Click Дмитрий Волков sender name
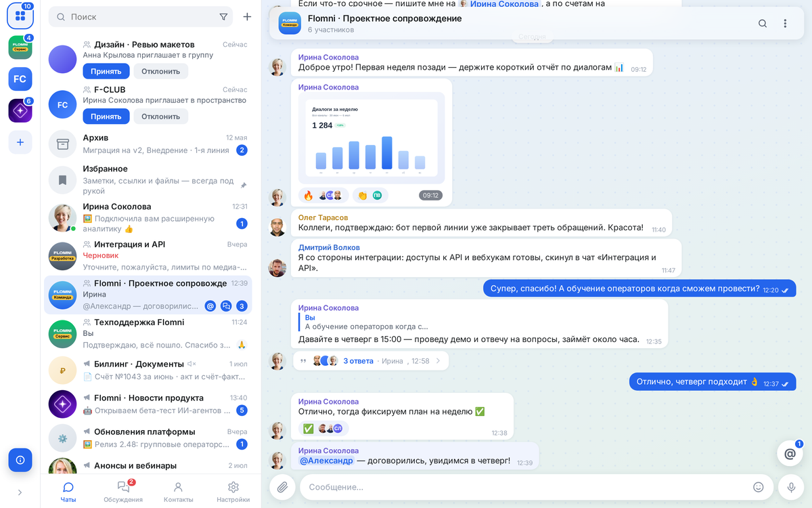This screenshot has width=812, height=508. [329, 247]
